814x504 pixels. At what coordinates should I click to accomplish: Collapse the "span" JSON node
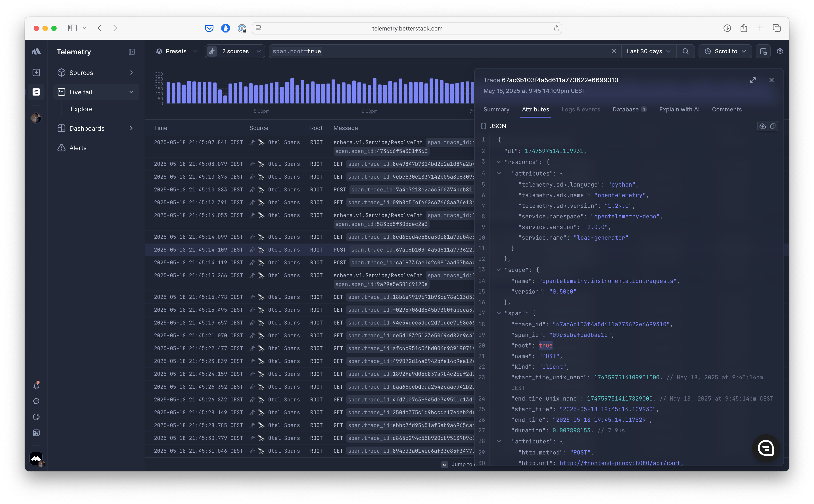(499, 313)
